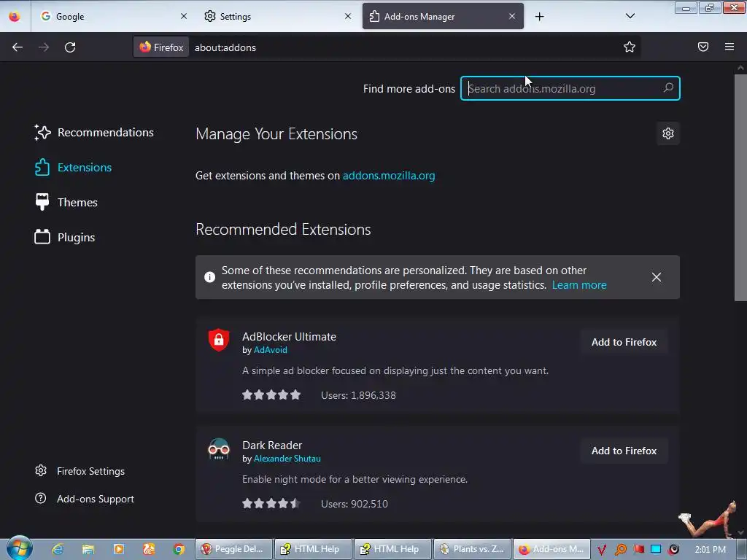The width and height of the screenshot is (747, 560).
Task: Open the Learn more link
Action: pos(579,285)
